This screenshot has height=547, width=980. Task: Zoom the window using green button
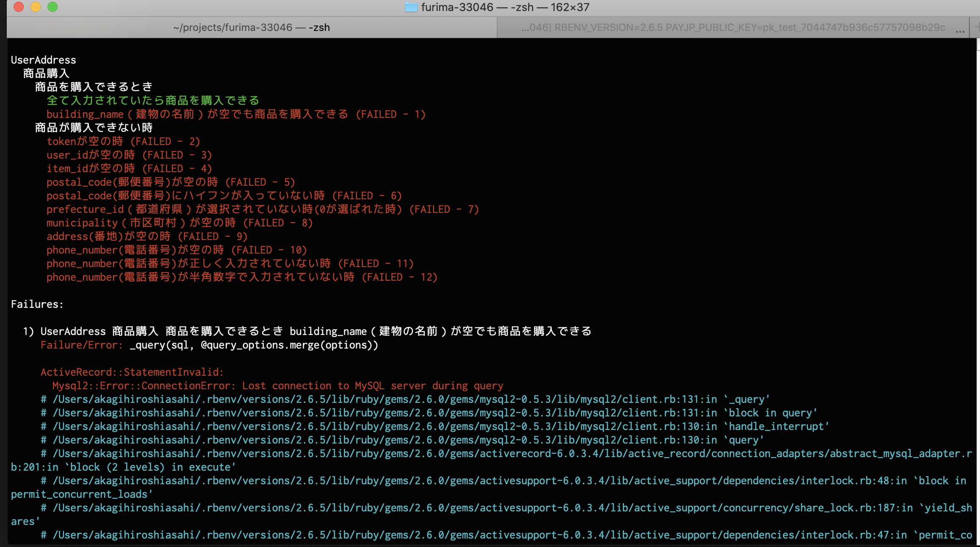click(53, 7)
